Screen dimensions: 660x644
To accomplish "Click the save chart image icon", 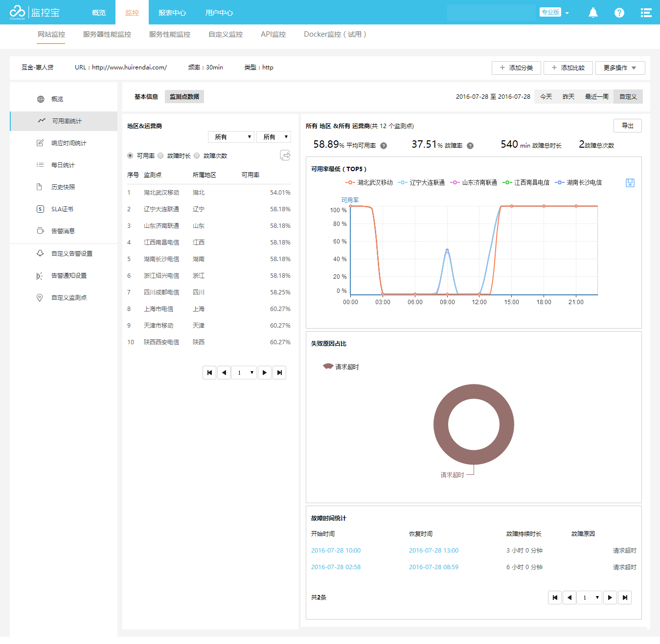I will [630, 183].
